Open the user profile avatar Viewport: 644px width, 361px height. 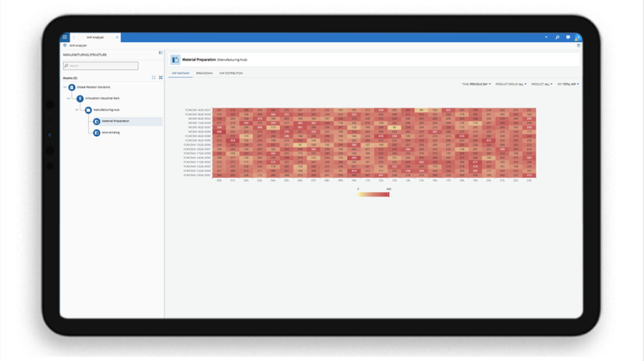577,37
